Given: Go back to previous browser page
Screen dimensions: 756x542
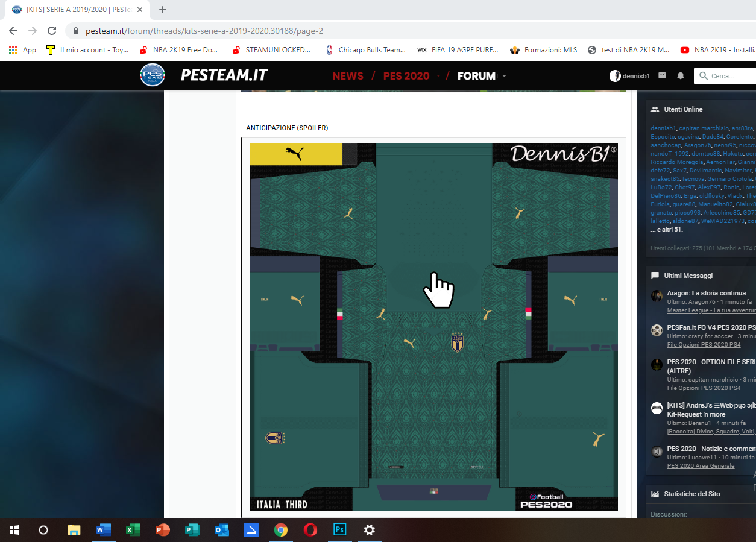Looking at the screenshot, I should click(13, 31).
